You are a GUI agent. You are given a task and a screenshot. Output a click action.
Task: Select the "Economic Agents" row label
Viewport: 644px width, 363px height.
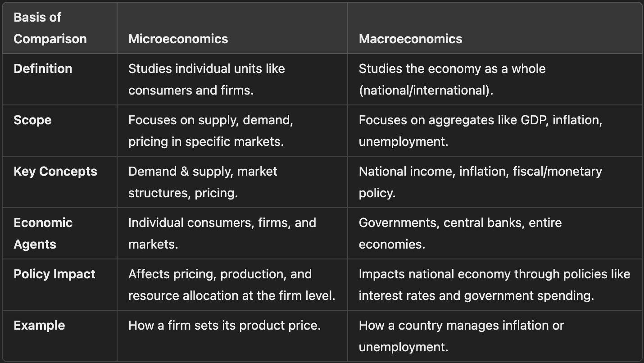[x=43, y=233]
